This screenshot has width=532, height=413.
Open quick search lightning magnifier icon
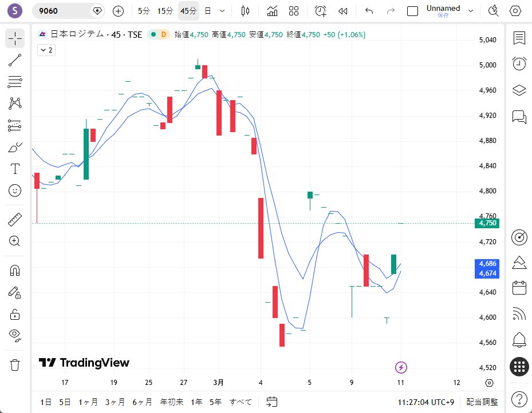click(493, 11)
